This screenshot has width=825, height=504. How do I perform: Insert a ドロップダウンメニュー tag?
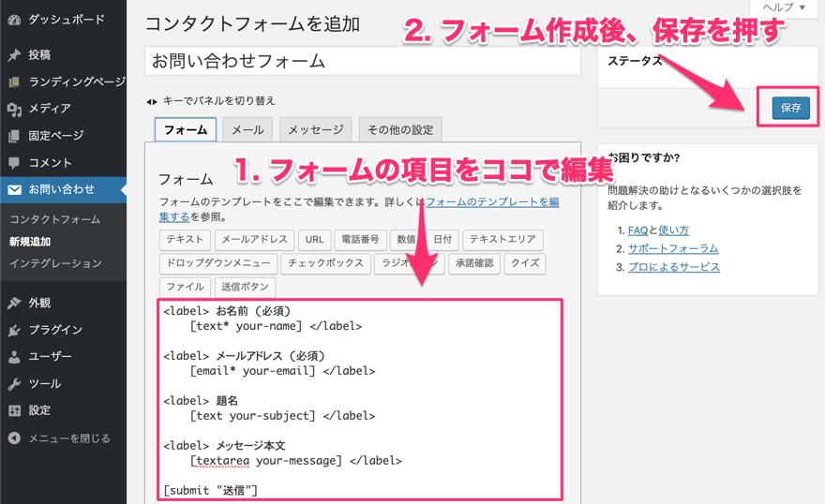pos(217,263)
